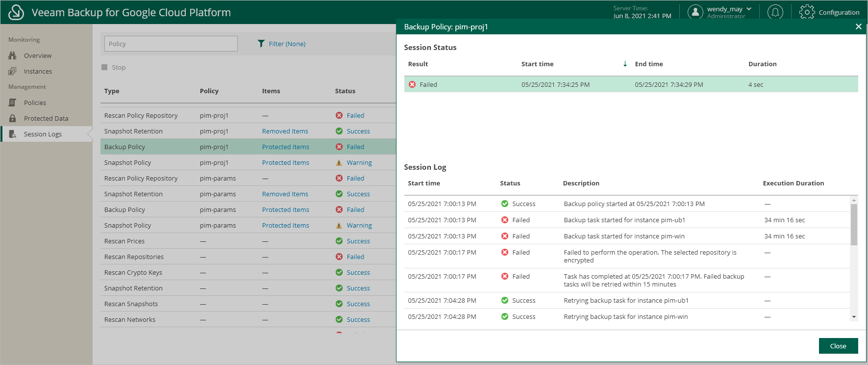Screen dimensions: 868x365
Task: Click Failed status of Rescan Repositories
Action: click(x=355, y=257)
